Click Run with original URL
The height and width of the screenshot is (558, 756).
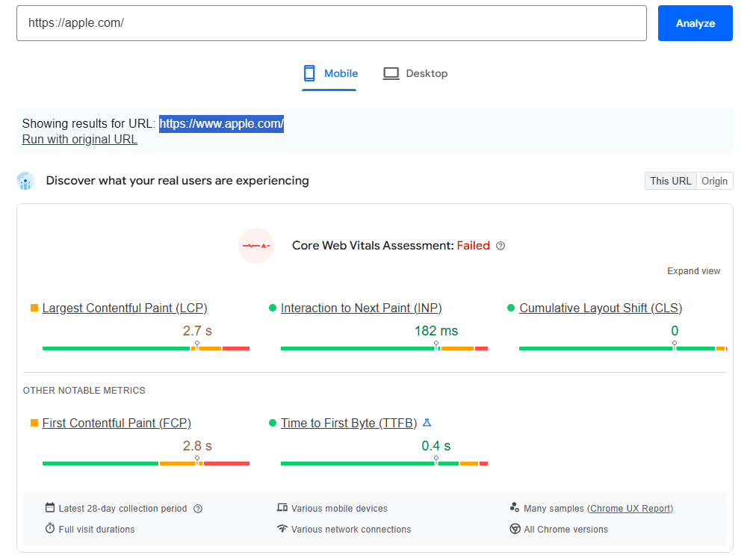click(x=79, y=139)
